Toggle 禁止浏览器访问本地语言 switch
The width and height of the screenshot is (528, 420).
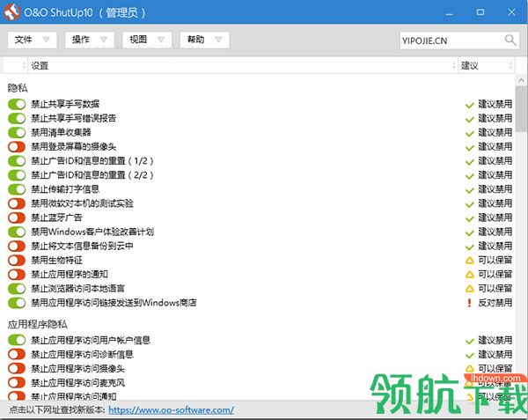click(x=17, y=288)
